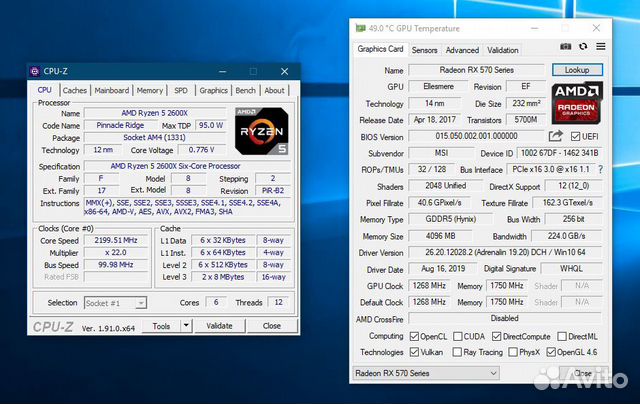640x404 pixels.
Task: Switch to the Caches tab in CPU-Z
Action: (x=75, y=91)
